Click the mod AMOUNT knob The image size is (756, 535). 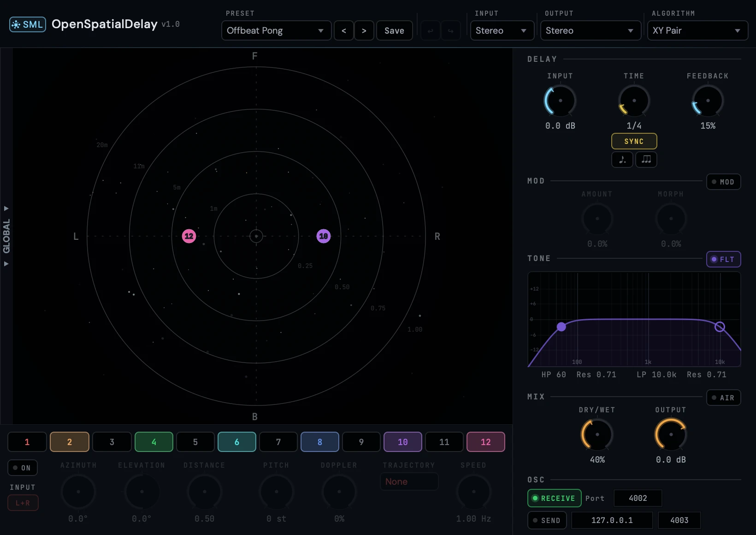pyautogui.click(x=597, y=219)
